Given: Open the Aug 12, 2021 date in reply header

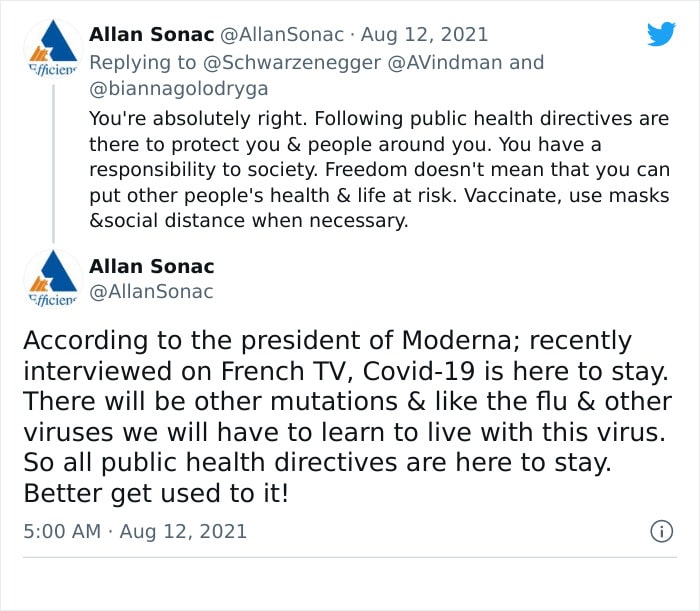Looking at the screenshot, I should pos(424,35).
